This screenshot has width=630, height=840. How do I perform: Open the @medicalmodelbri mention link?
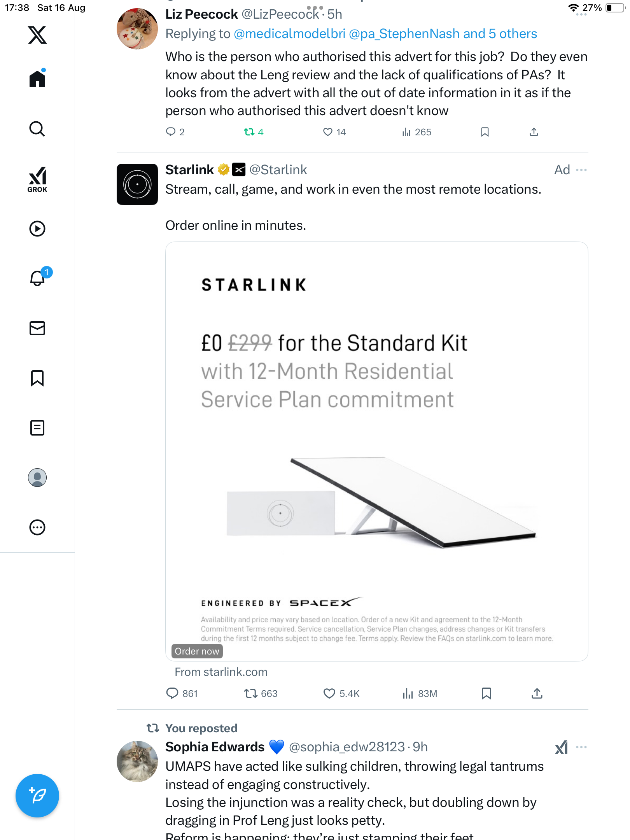pyautogui.click(x=289, y=34)
